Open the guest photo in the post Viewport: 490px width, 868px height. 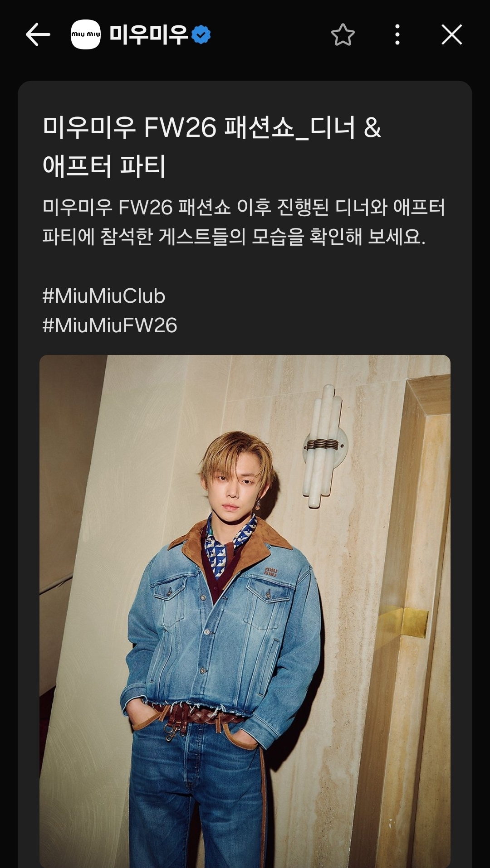tap(245, 611)
